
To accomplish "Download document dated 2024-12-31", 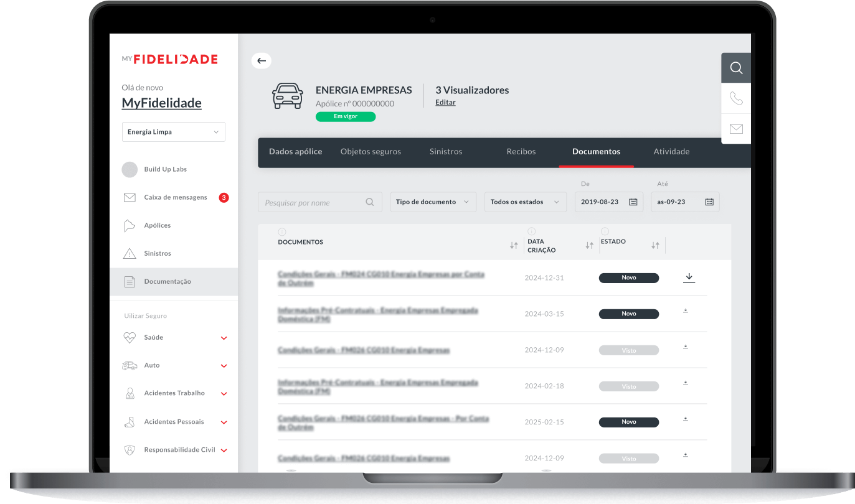I will (x=689, y=278).
